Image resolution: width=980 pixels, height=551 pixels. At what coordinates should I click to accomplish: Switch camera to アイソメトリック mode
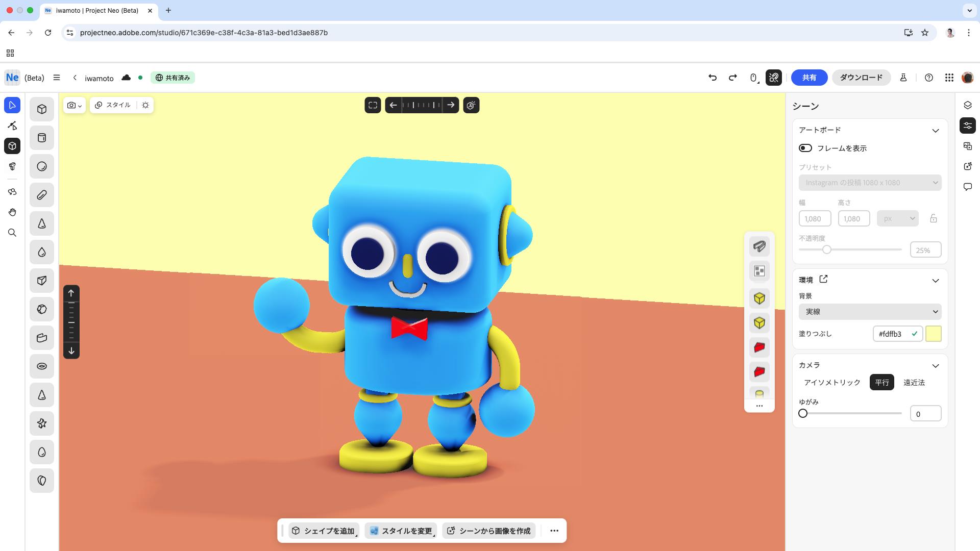pos(831,382)
